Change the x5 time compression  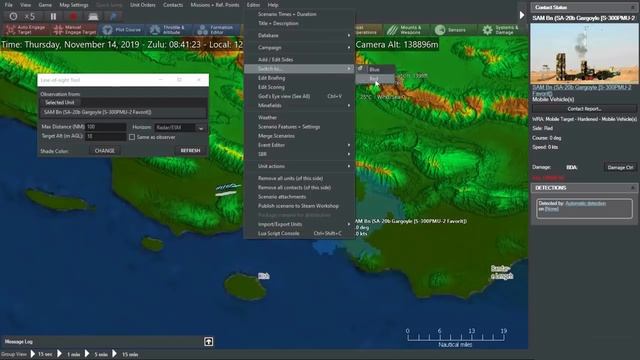[29, 16]
